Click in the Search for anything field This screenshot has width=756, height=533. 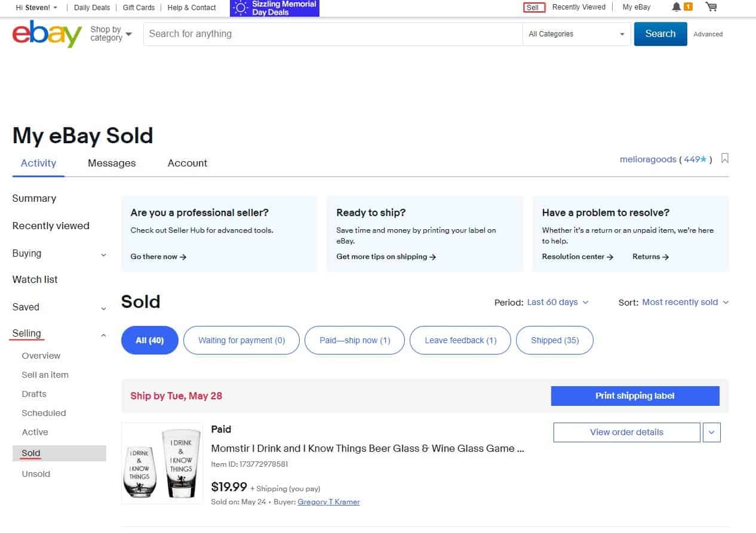pos(333,34)
